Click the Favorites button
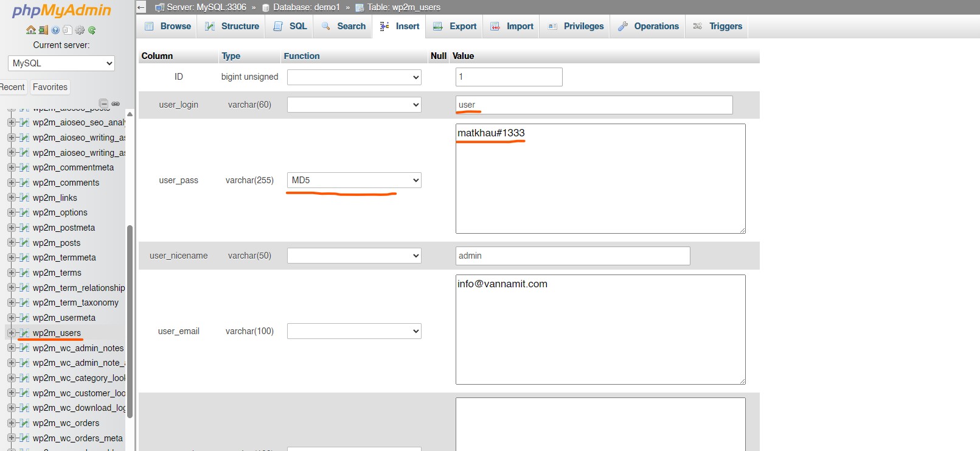The height and width of the screenshot is (451, 980). point(50,87)
